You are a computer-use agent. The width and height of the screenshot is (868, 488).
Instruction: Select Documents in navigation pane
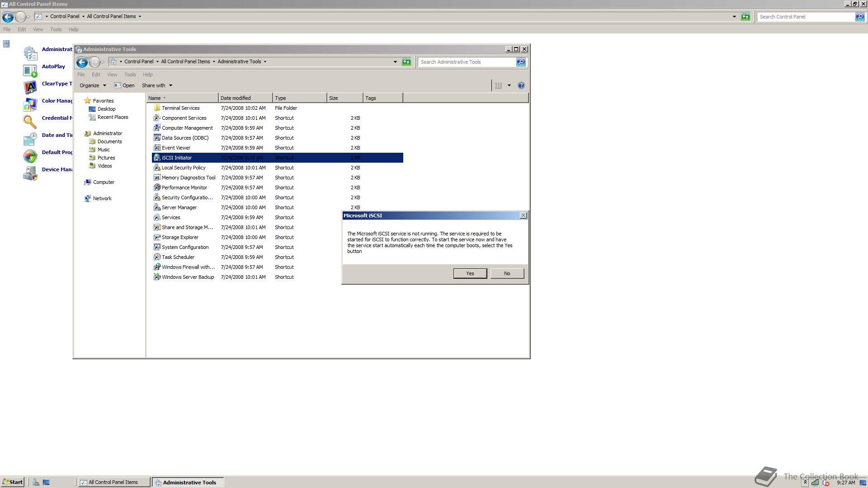(105, 141)
